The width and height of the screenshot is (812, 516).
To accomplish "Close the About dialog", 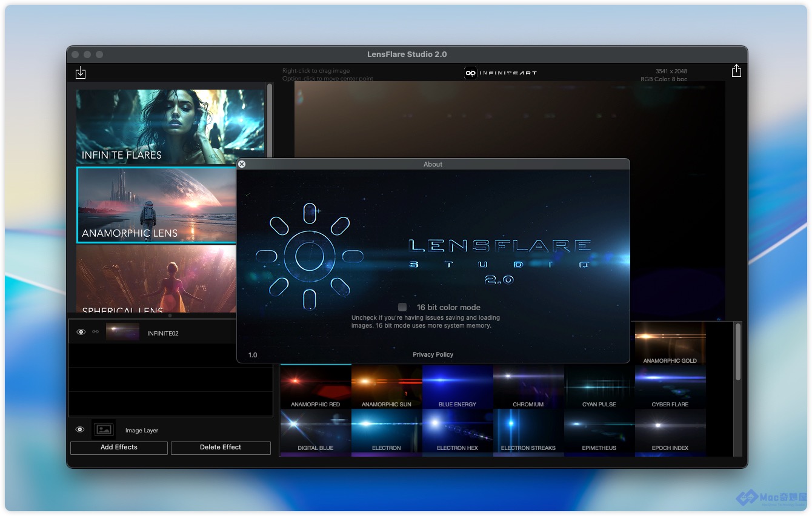I will point(242,164).
